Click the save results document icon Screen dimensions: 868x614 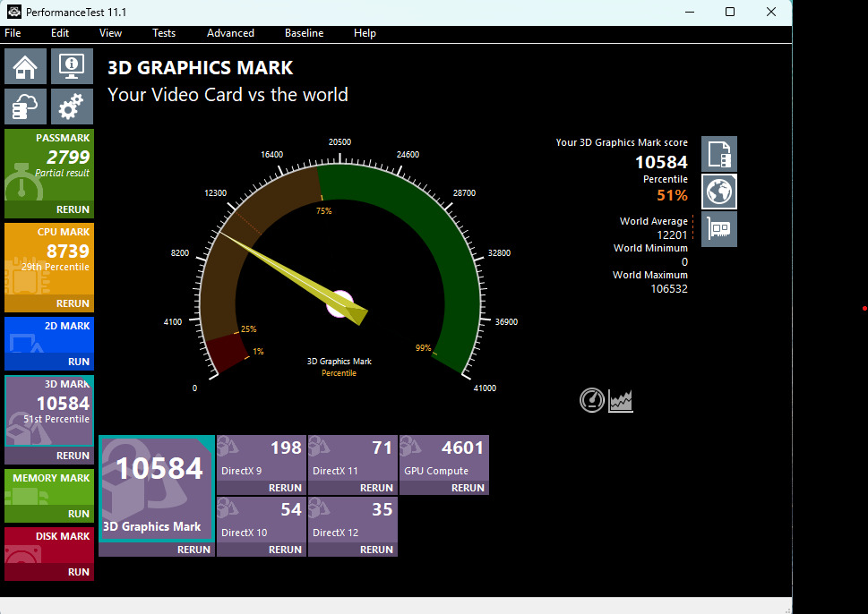719,154
